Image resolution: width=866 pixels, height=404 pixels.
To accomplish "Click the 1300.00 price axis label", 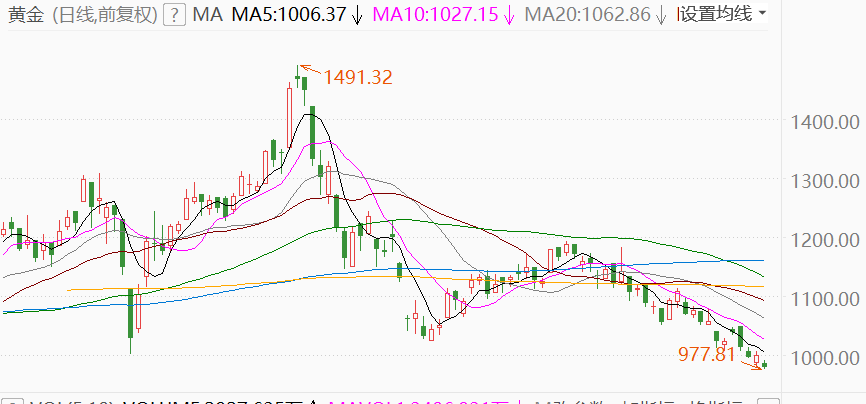I will click(x=825, y=180).
